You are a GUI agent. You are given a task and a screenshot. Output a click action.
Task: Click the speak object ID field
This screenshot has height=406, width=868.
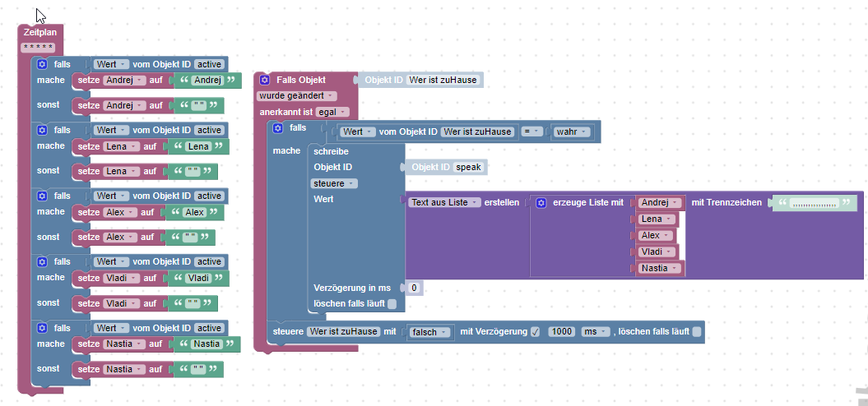[470, 167]
